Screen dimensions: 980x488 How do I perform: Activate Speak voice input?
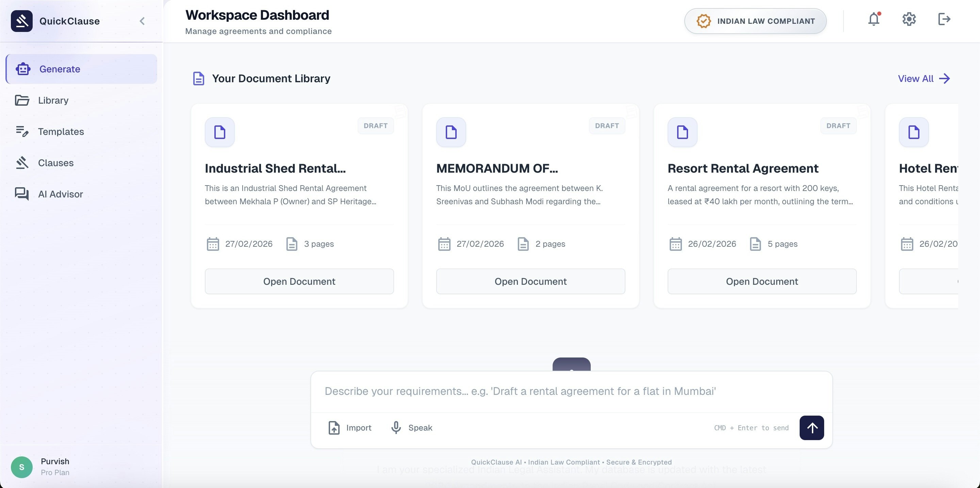(411, 428)
